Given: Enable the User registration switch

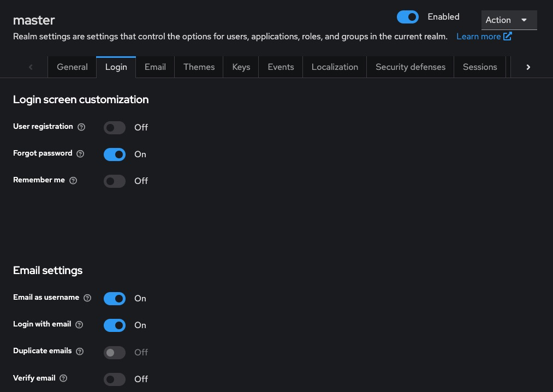Looking at the screenshot, I should [115, 128].
